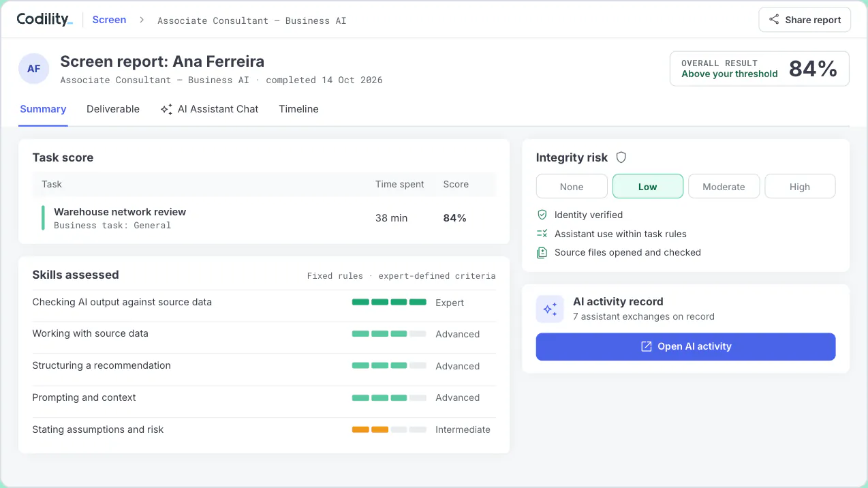
Task: Click the Working with source data skill
Action: 90,333
